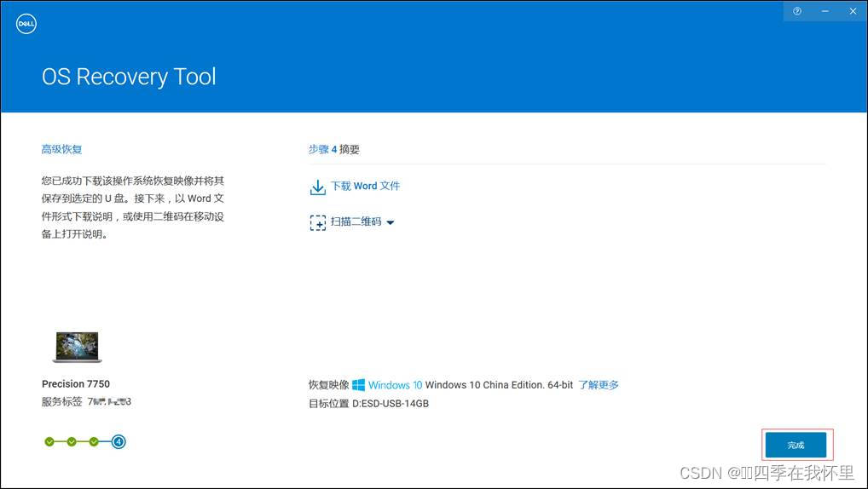
Task: Click the Dell logo icon
Action: coord(26,24)
